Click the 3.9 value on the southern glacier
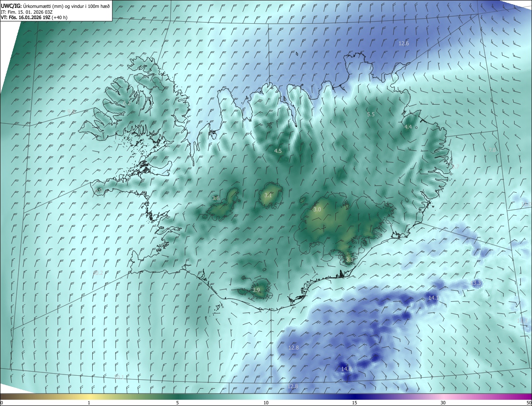Viewport: 532px width, 406px height. [256, 290]
